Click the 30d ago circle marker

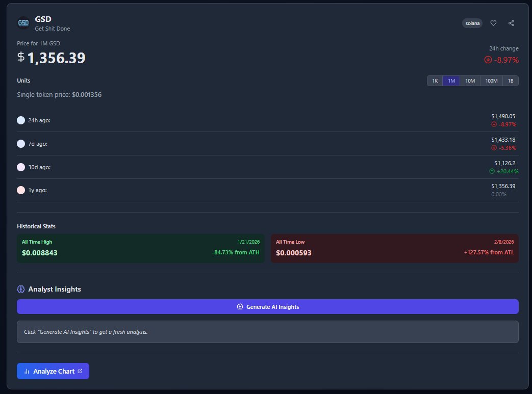click(21, 167)
